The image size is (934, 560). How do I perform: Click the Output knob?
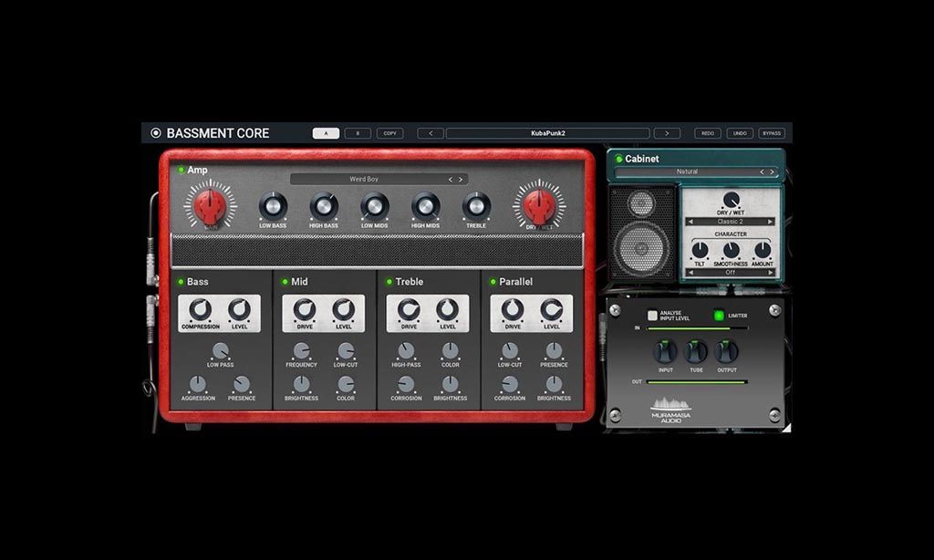(x=727, y=351)
